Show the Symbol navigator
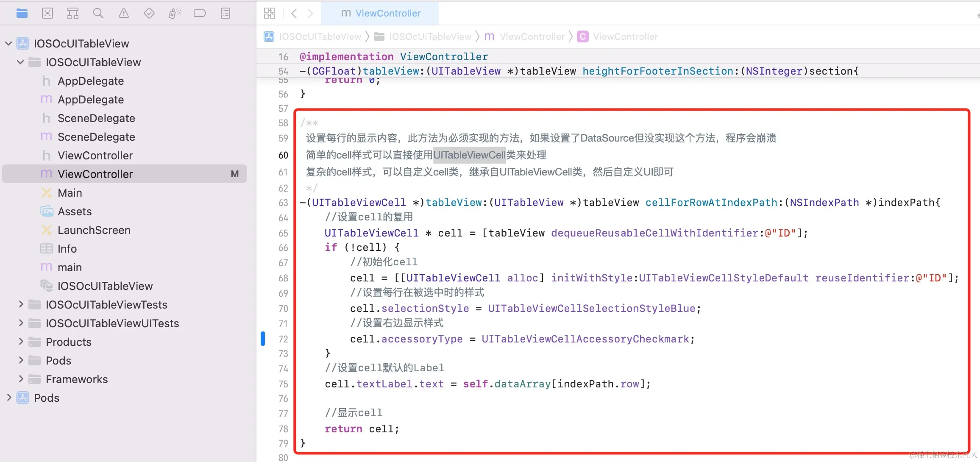The width and height of the screenshot is (980, 462). [x=73, y=14]
